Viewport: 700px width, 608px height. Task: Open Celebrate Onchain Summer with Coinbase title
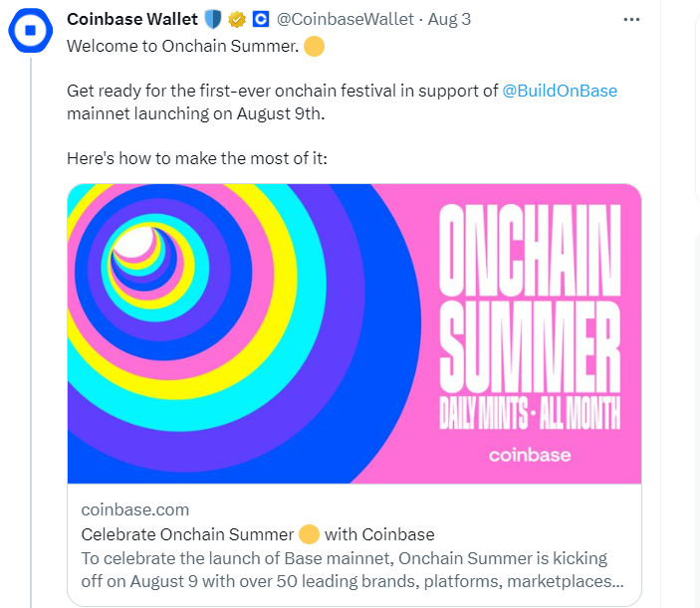point(258,534)
